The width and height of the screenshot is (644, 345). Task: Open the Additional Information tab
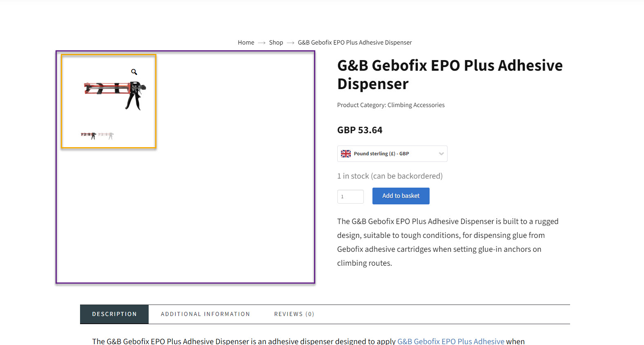point(205,314)
